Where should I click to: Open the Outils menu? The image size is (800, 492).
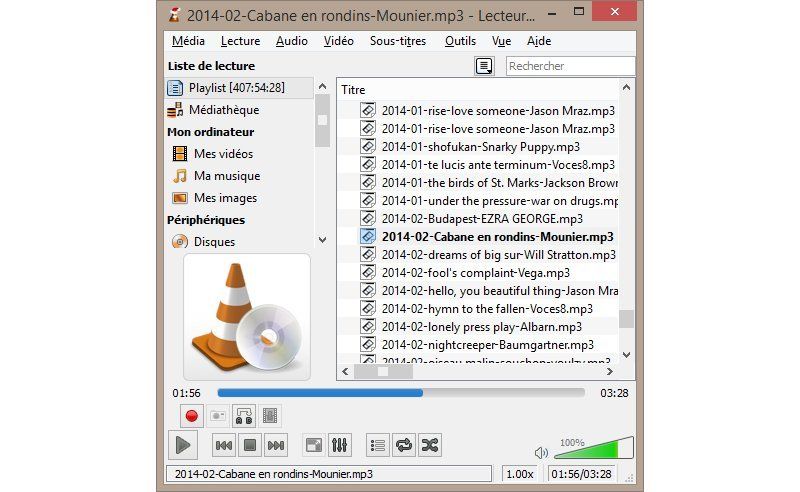(460, 41)
